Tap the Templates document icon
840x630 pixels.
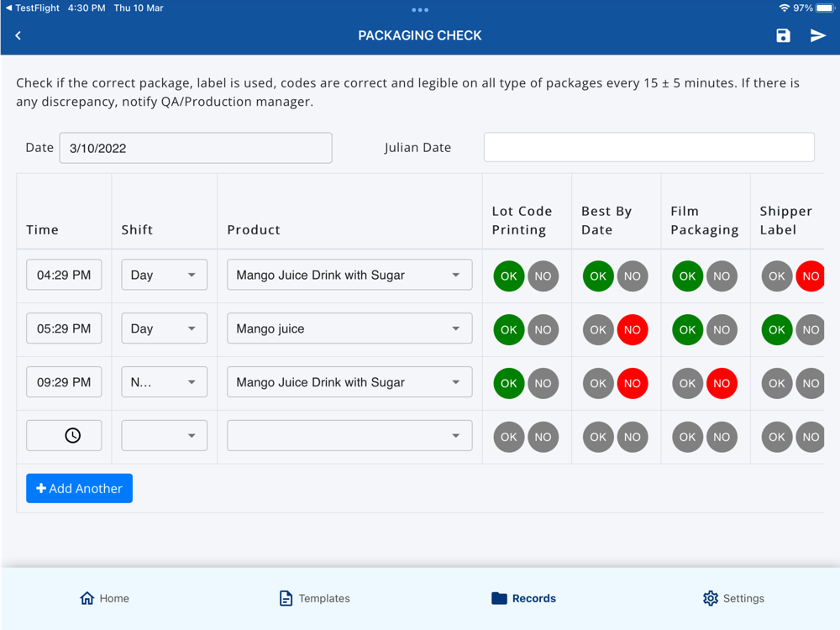(286, 598)
